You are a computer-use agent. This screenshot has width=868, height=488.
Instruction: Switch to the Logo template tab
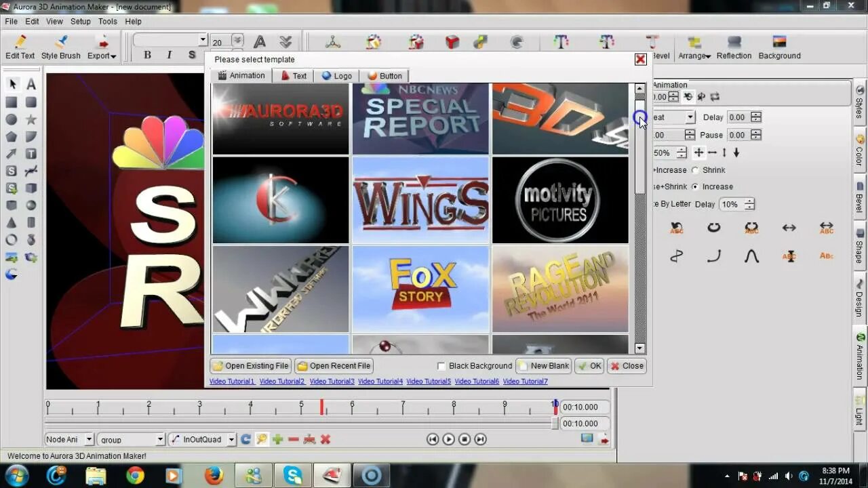(336, 76)
